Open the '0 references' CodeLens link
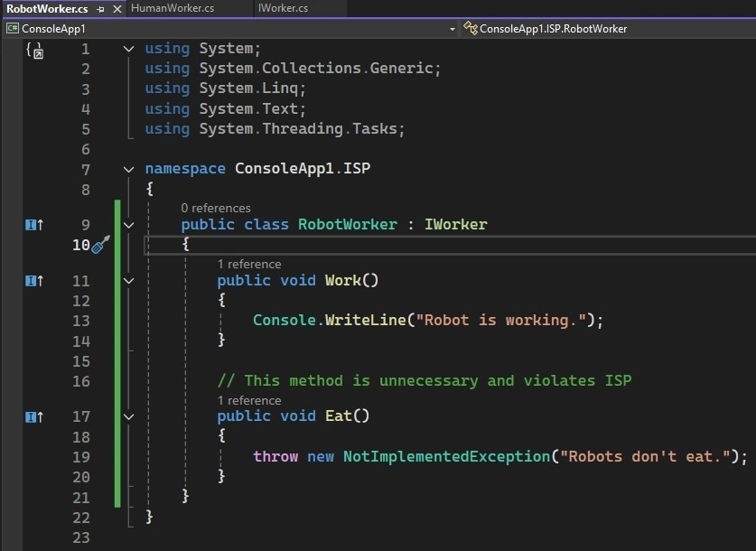This screenshot has width=756, height=551. point(216,209)
